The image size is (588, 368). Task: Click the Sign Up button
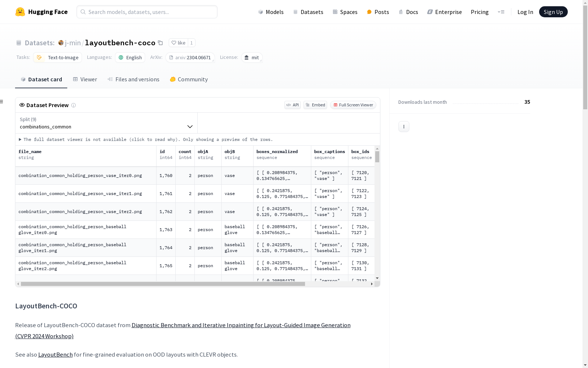[553, 12]
